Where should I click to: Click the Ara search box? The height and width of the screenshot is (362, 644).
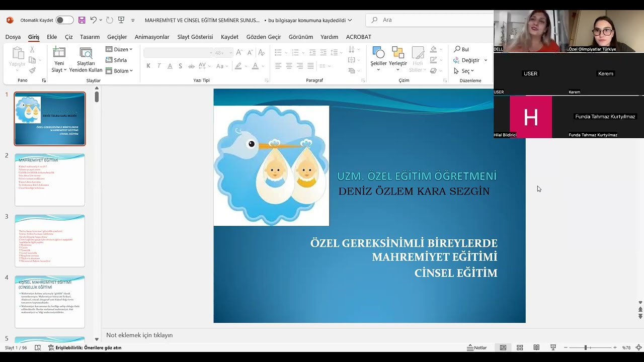pos(430,20)
